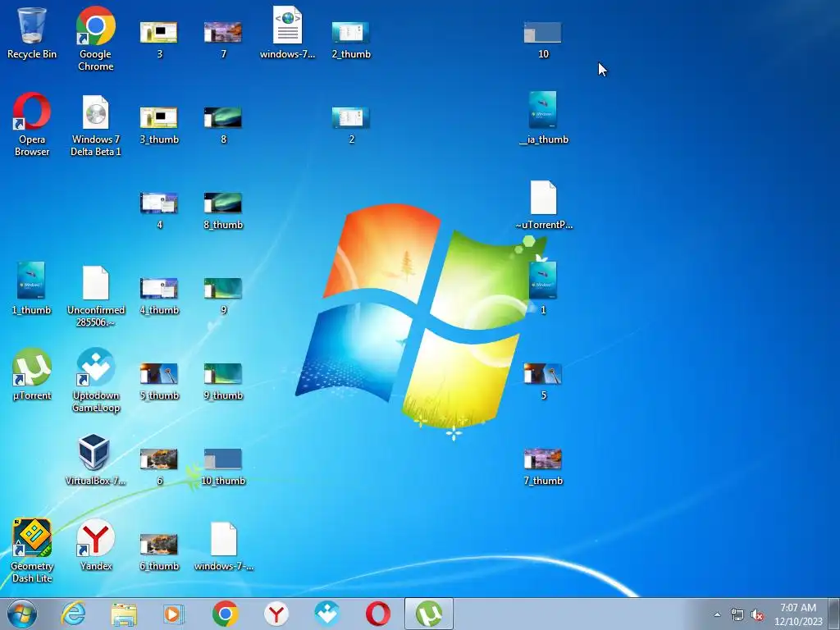This screenshot has width=840, height=630.
Task: Select image file named 4
Action: [159, 211]
